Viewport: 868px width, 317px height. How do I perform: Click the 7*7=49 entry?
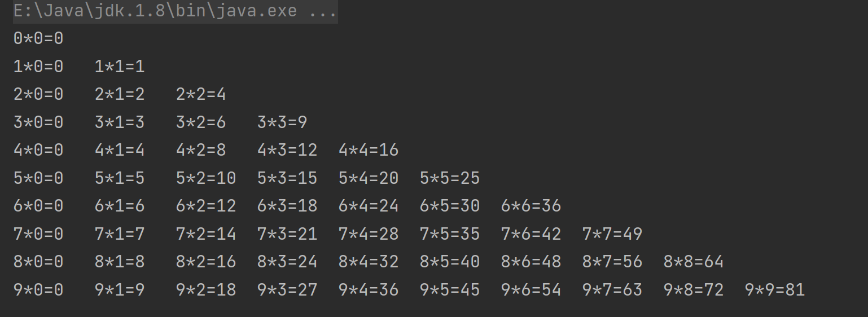coord(612,234)
